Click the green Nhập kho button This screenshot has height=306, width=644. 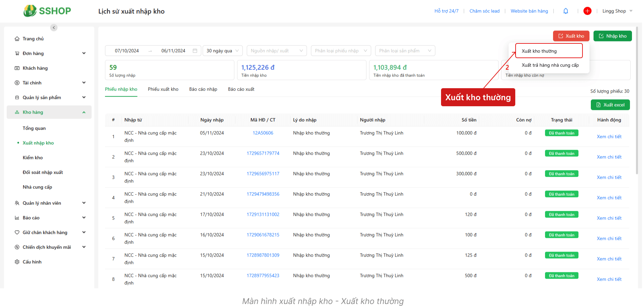point(612,36)
